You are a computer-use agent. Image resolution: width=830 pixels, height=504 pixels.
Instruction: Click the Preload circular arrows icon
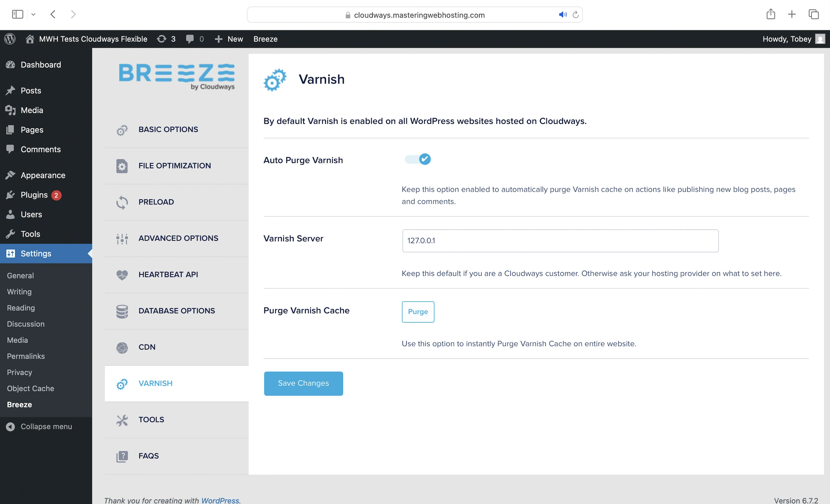(x=122, y=202)
